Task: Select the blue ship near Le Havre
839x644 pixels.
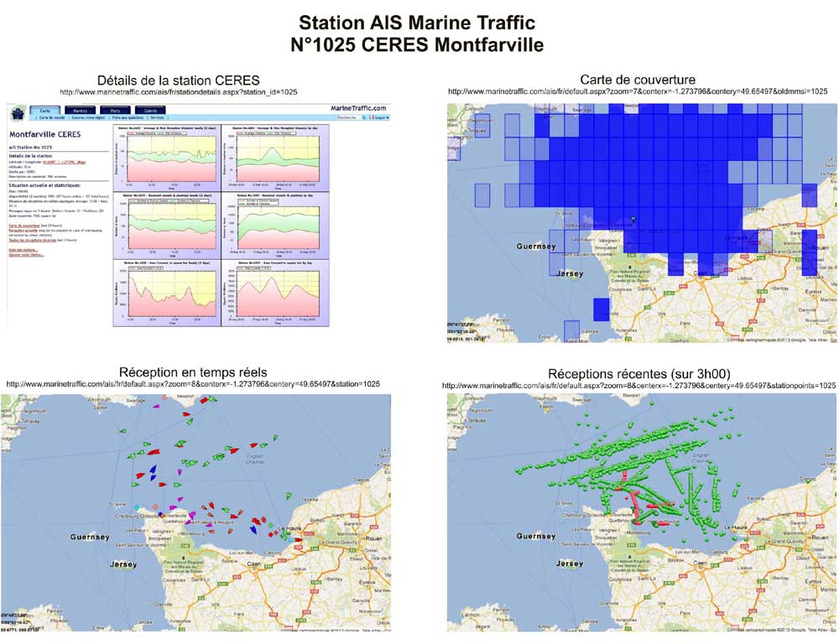Action: 253,529
